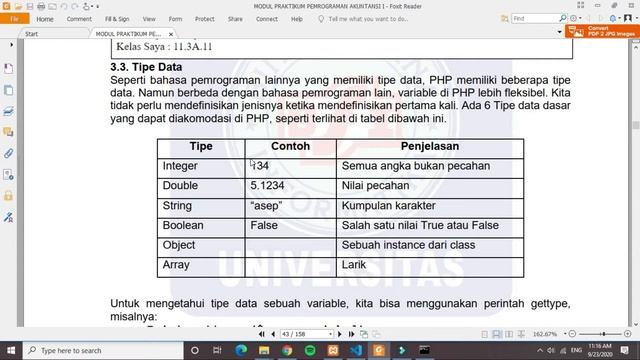Select continuous facing view mode
This screenshot has height=360, width=640.
point(521,334)
